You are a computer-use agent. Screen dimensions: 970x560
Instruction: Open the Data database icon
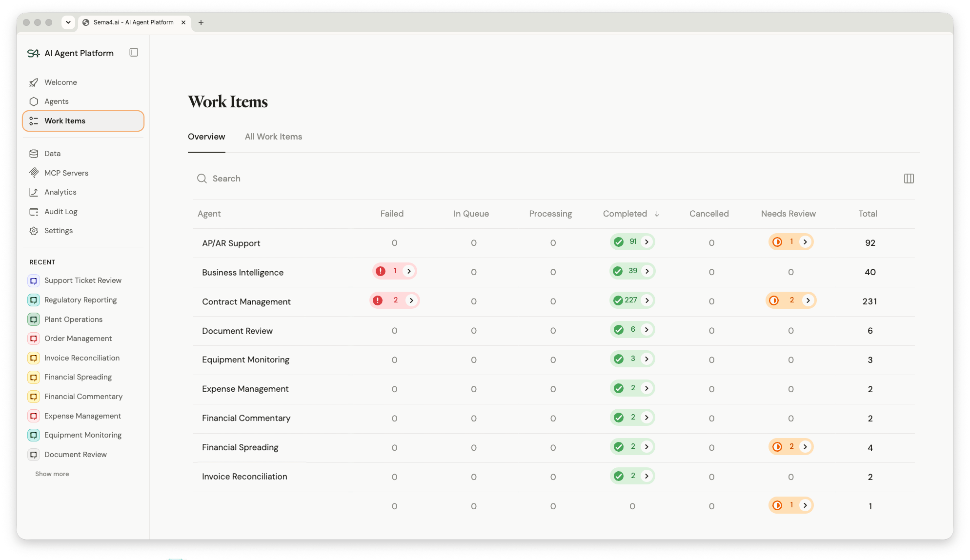[34, 154]
